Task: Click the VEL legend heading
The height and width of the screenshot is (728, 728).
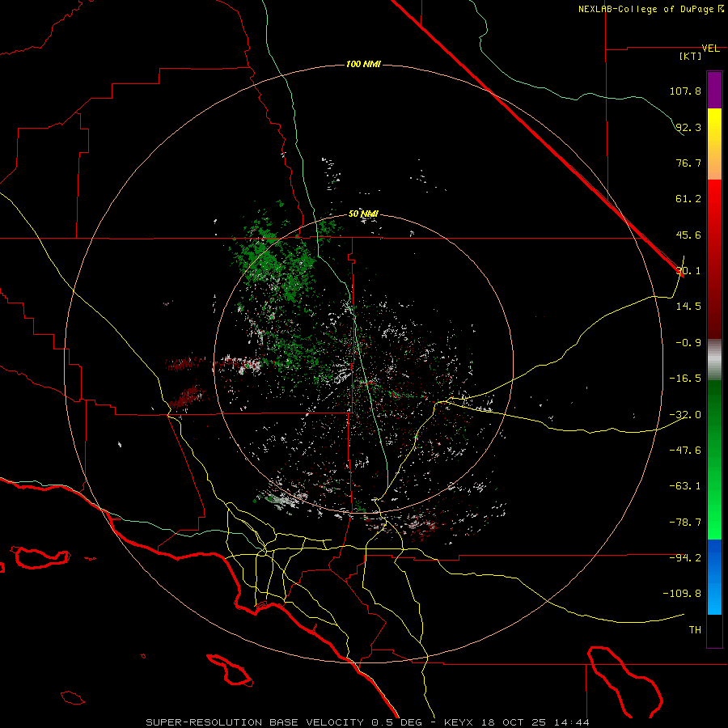Action: pos(710,49)
